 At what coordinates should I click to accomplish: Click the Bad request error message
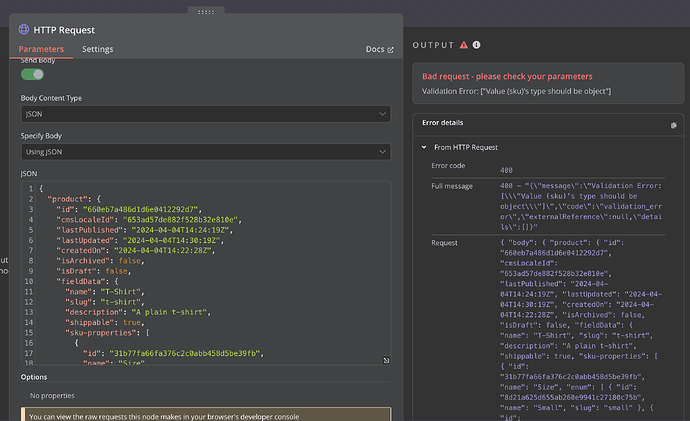click(x=507, y=76)
